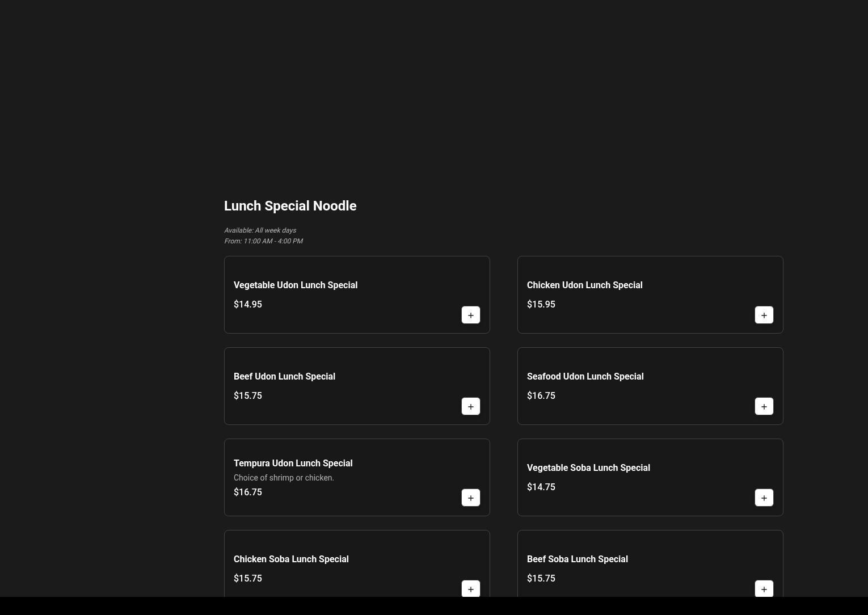This screenshot has width=868, height=615.
Task: Click the Lunch Special Noodle heading
Action: [x=290, y=206]
